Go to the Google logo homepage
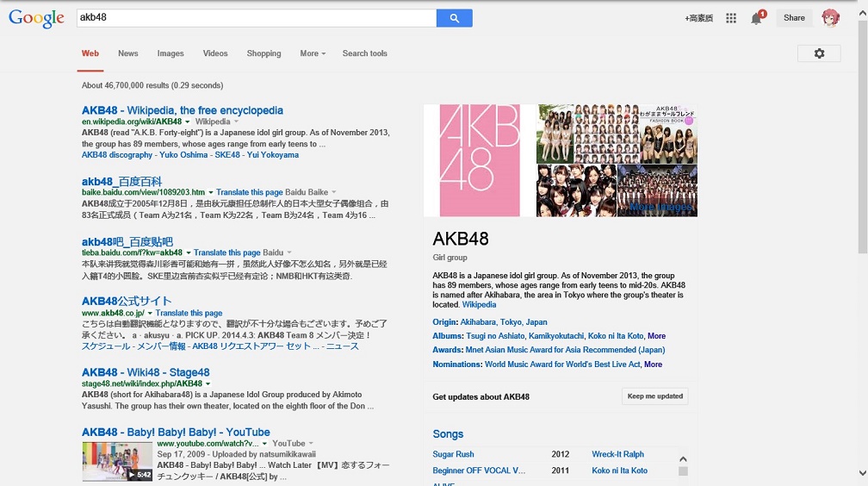Viewport: 868px width, 486px height. coord(36,18)
